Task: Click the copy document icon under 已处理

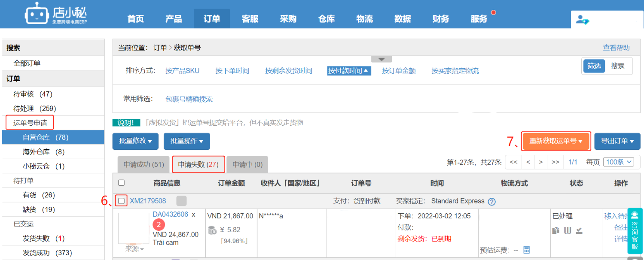Action: coord(556,230)
